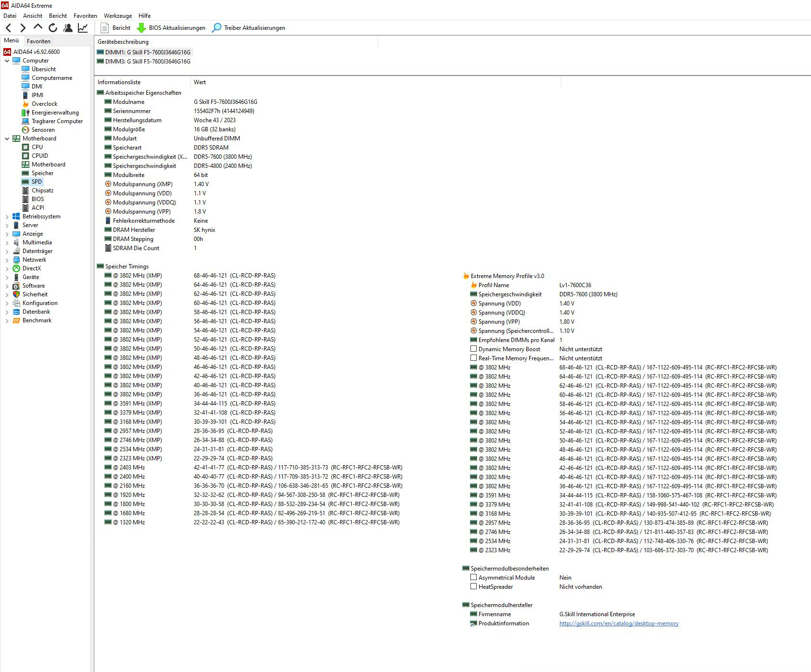Screen dimensions: 811x672
Task: Open the graph chart toolbar icon
Action: coord(83,28)
